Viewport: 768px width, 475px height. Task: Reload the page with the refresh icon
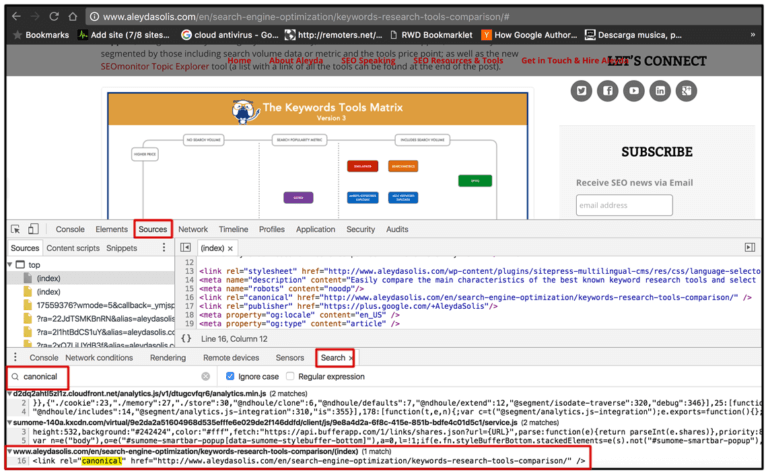(x=54, y=17)
